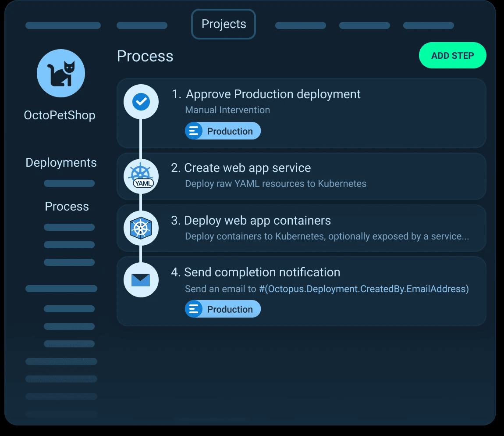
Task: Open the Send completion notification step
Action: point(262,272)
